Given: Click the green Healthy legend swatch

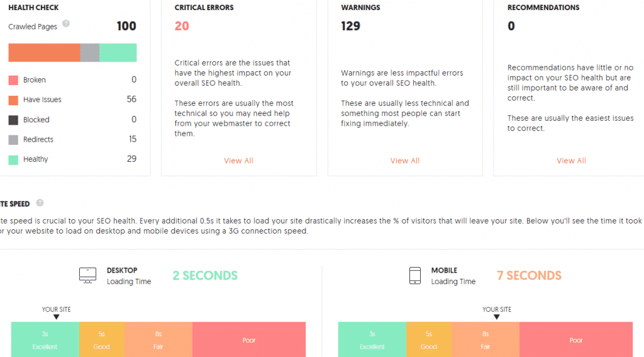Looking at the screenshot, I should pos(13,160).
